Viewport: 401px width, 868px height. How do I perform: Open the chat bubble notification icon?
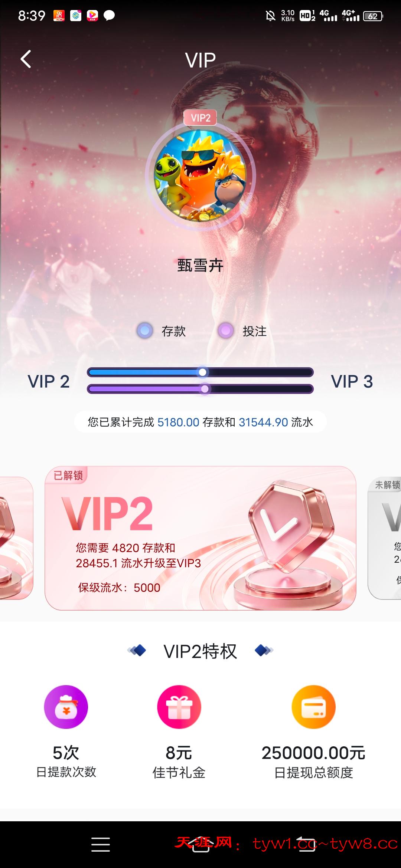click(109, 15)
